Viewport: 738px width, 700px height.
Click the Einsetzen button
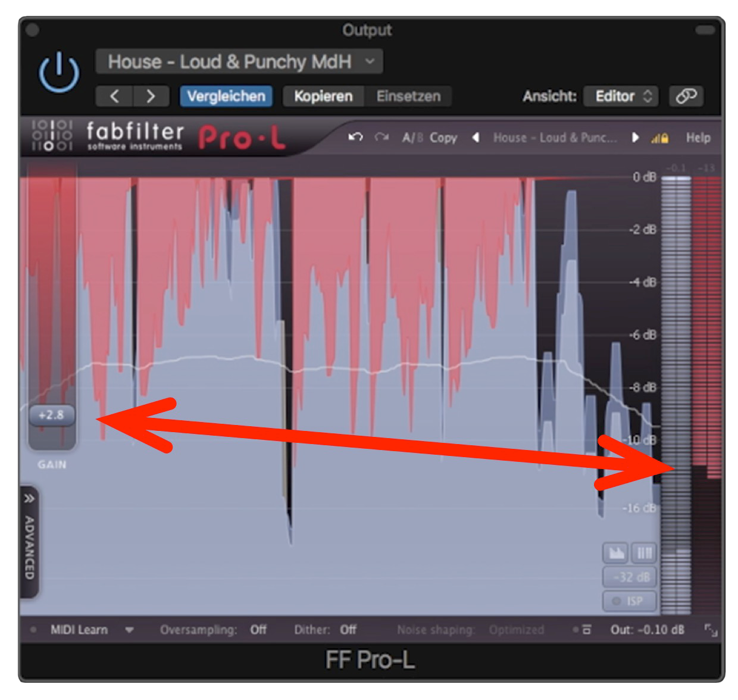click(408, 96)
